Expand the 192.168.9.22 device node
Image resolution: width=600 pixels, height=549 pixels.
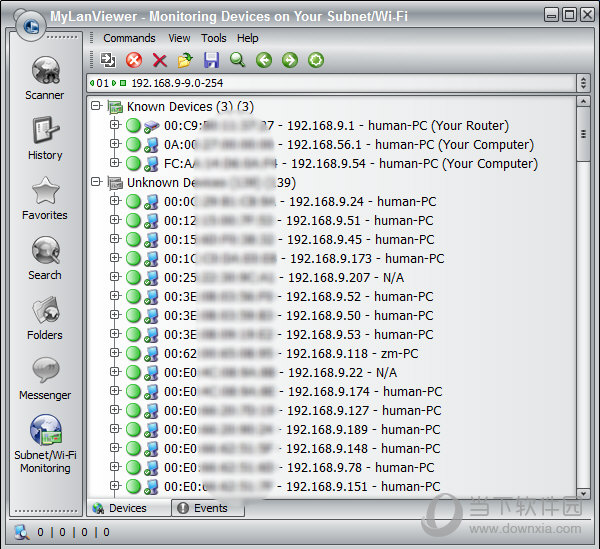pos(114,371)
